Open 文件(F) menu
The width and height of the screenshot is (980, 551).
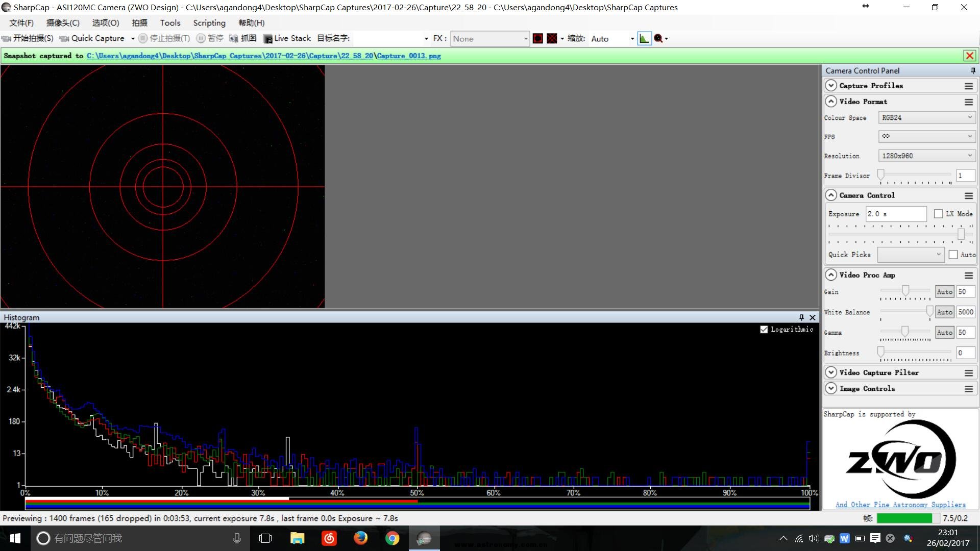[x=21, y=23]
